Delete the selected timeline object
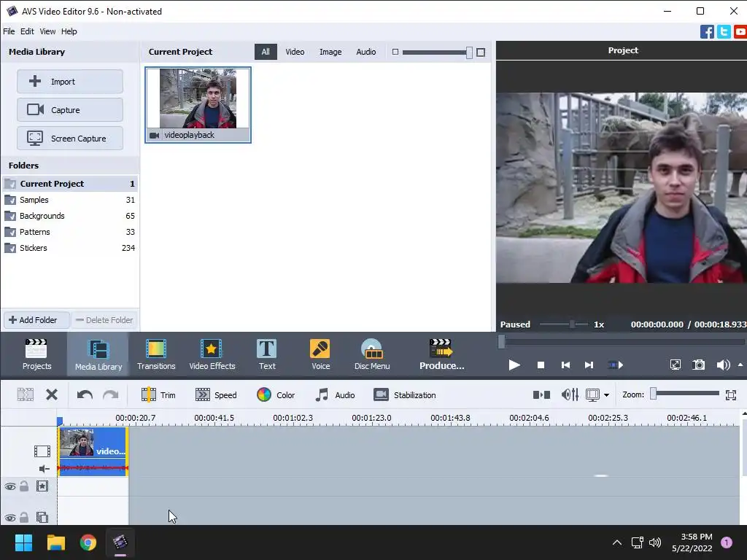This screenshot has width=747, height=560. tap(52, 394)
